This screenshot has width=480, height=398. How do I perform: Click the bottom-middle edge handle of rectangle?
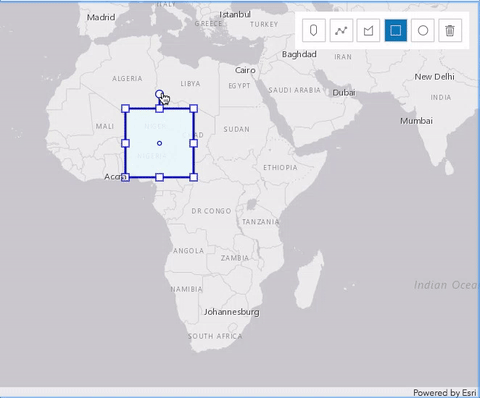[159, 177]
